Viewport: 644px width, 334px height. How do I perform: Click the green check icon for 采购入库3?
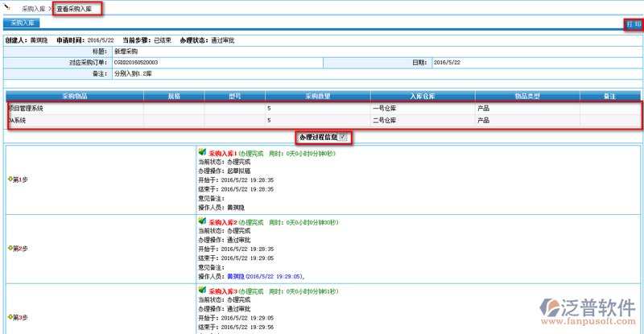[x=201, y=289]
